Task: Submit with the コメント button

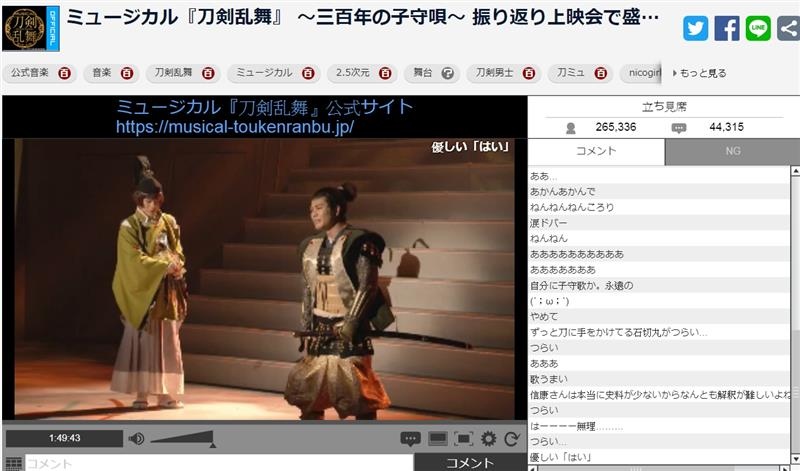Action: (470, 463)
